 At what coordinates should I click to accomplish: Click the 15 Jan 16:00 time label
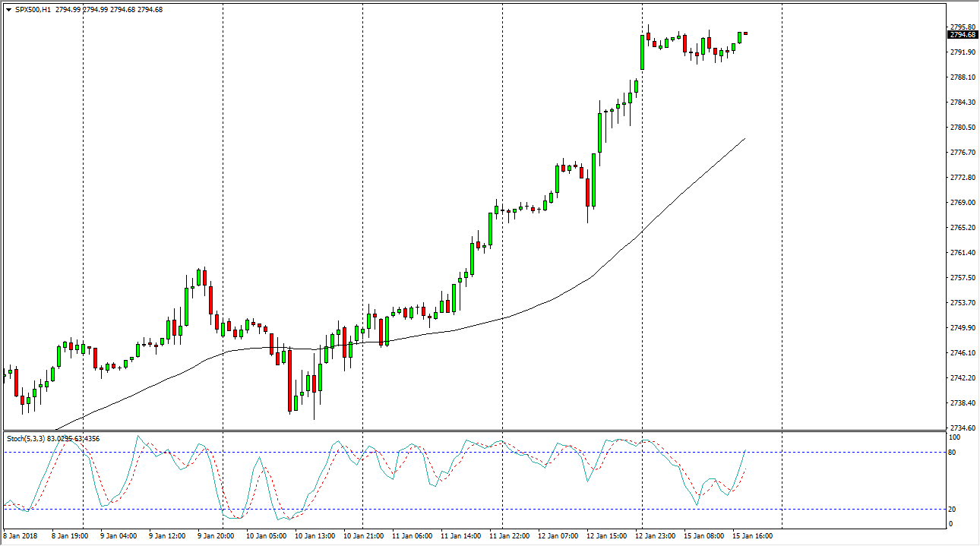(752, 536)
